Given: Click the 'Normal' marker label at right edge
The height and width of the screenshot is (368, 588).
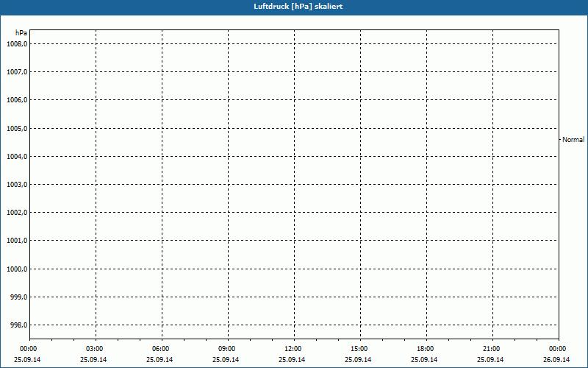Looking at the screenshot, I should coord(573,140).
